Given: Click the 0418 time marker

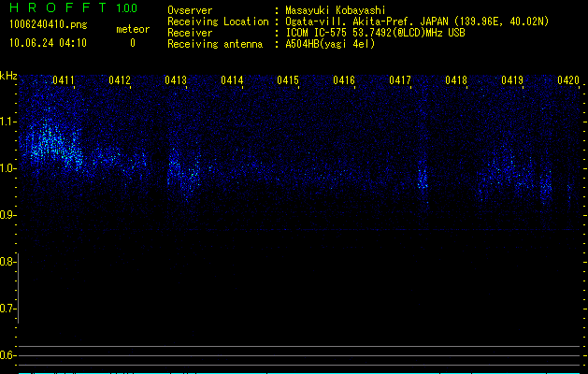Looking at the screenshot, I should pos(456,80).
